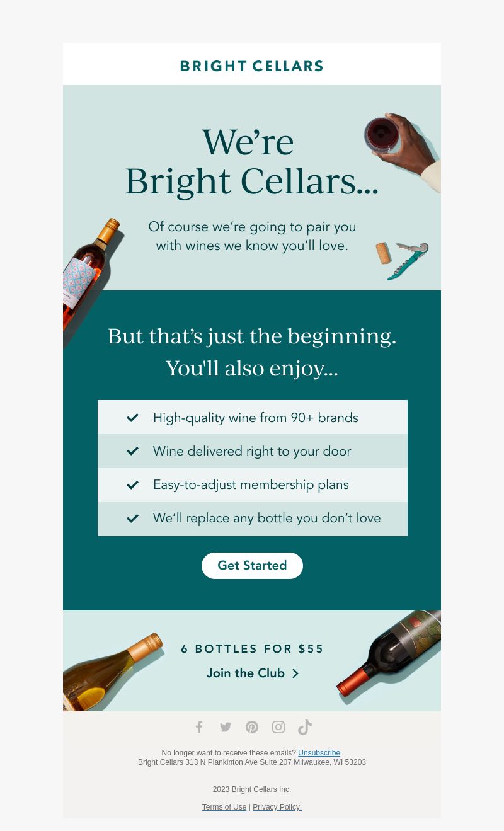The height and width of the screenshot is (831, 504).
Task: Open the TikTok icon in footer
Action: click(x=305, y=727)
